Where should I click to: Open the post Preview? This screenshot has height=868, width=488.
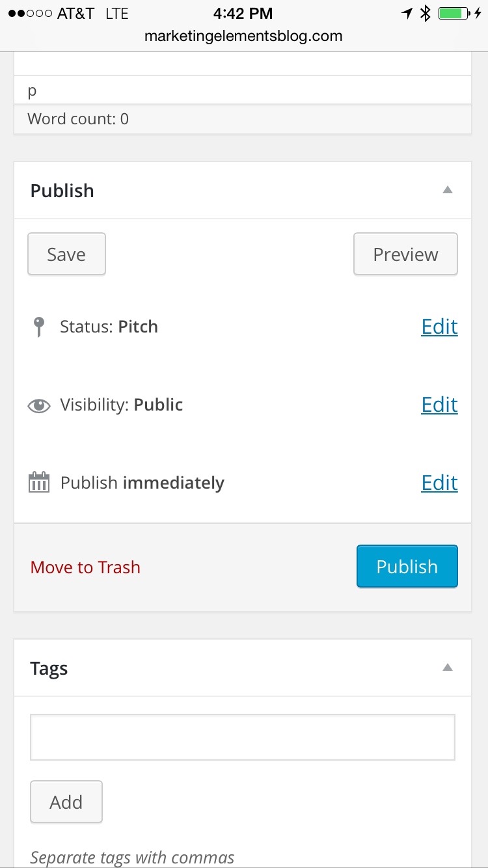(405, 254)
